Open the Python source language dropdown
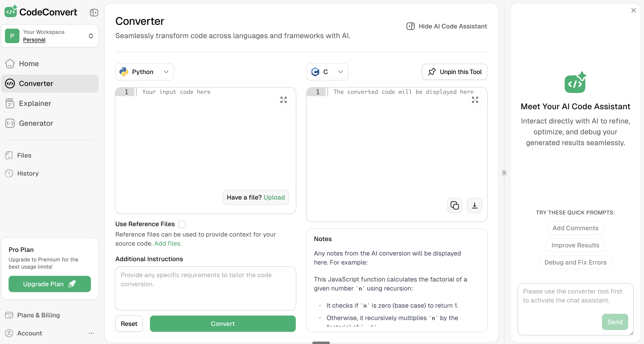644x344 pixels. click(x=144, y=72)
